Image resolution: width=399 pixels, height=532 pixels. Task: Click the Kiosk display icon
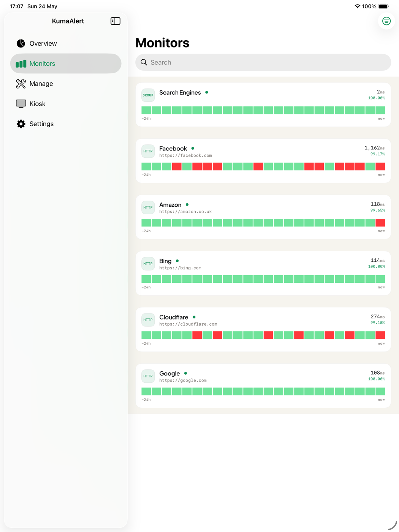pyautogui.click(x=21, y=104)
